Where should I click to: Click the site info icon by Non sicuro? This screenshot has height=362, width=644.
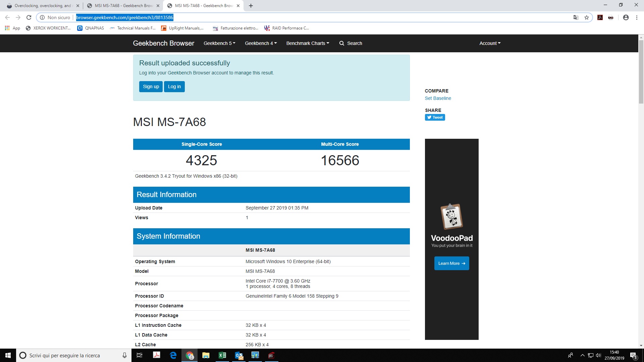[x=42, y=17]
